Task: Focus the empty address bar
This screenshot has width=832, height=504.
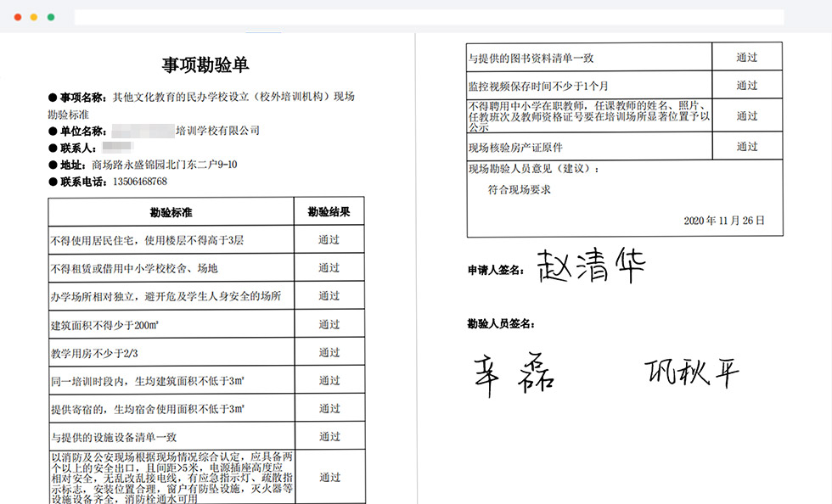Action: 429,17
